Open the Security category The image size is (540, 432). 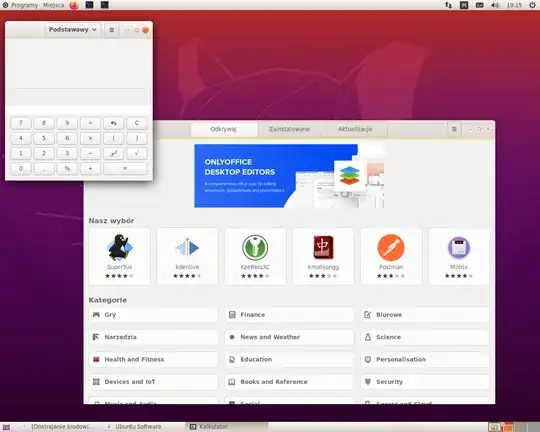point(425,382)
